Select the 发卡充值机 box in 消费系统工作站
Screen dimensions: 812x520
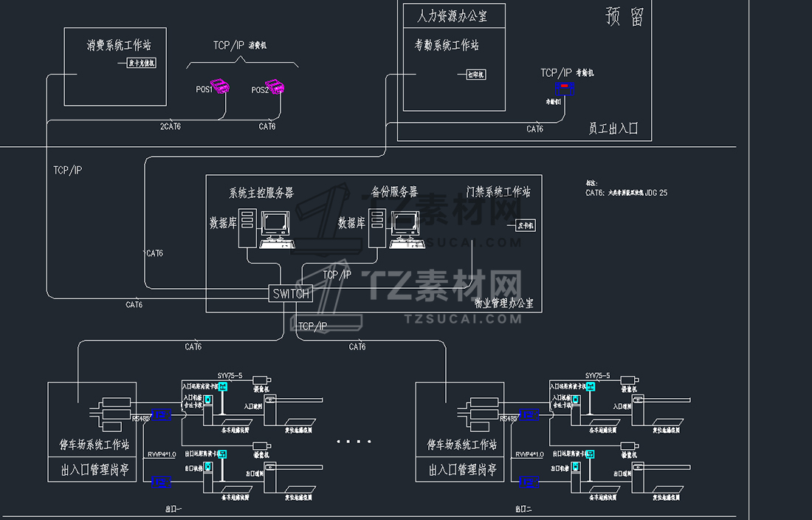tap(142, 64)
